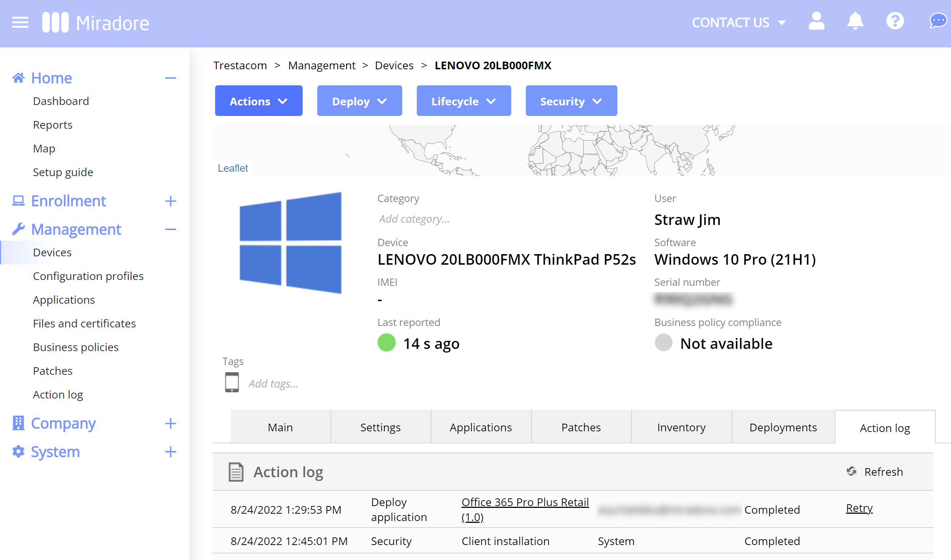
Task: Expand the System section
Action: coord(170,451)
